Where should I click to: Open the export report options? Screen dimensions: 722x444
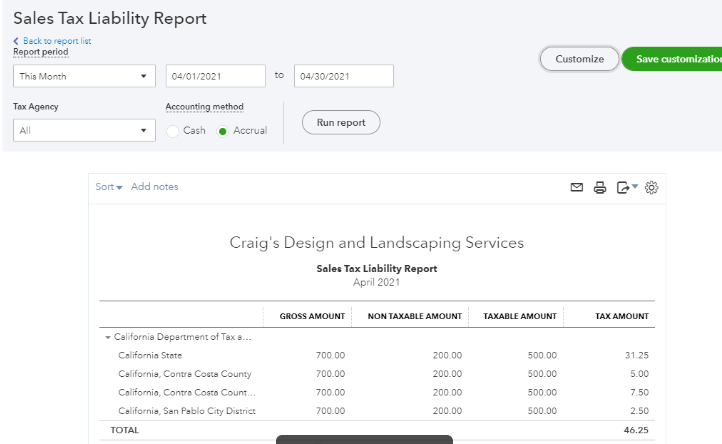(x=627, y=187)
